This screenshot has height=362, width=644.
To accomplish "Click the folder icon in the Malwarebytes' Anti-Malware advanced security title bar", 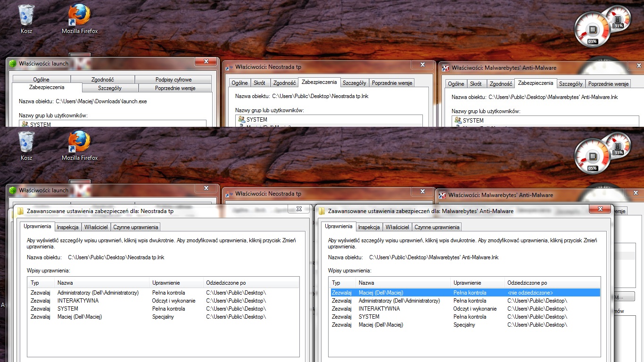I will click(x=322, y=211).
